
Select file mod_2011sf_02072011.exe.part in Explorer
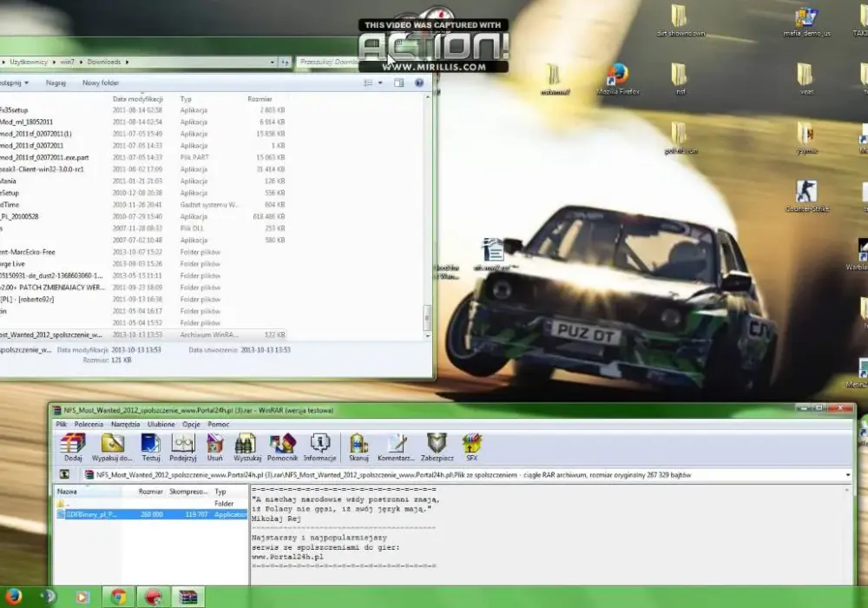coord(143,157)
